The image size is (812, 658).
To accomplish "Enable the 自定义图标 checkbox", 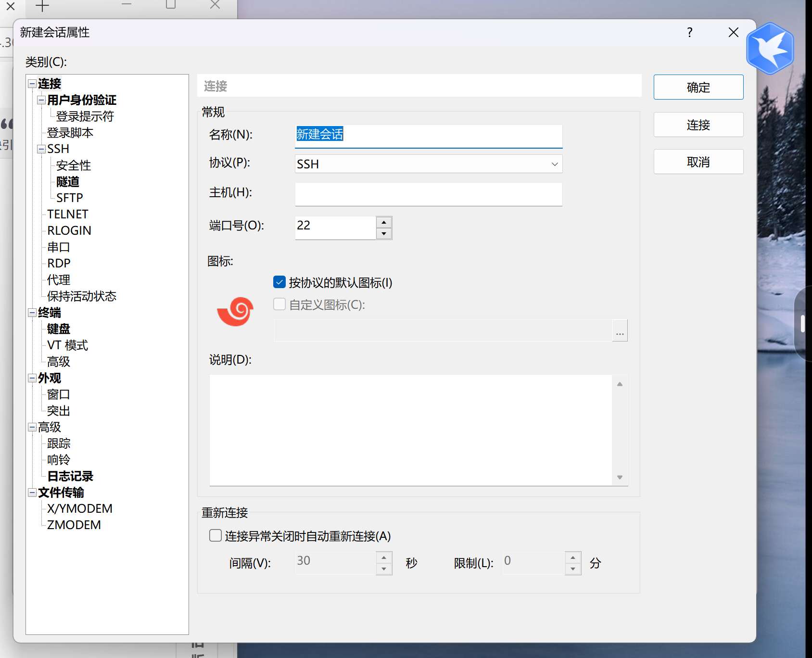I will point(279,304).
